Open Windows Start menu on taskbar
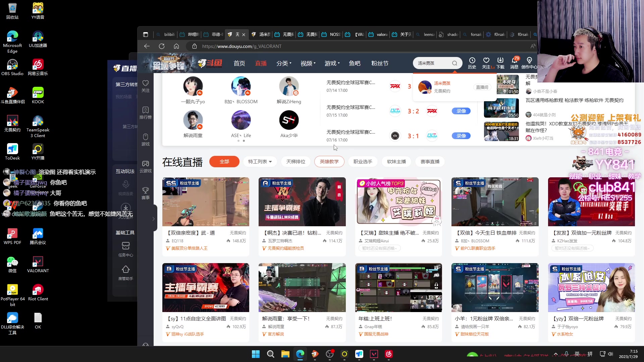 (256, 354)
